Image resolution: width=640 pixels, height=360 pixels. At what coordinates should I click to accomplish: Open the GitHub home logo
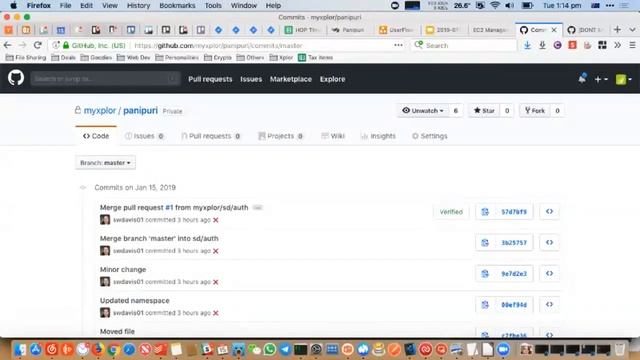[x=16, y=78]
